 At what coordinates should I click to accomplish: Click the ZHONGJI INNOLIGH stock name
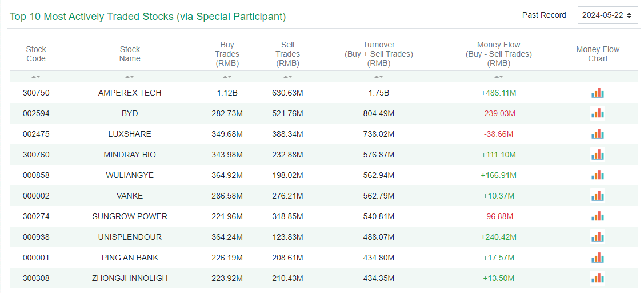(130, 278)
